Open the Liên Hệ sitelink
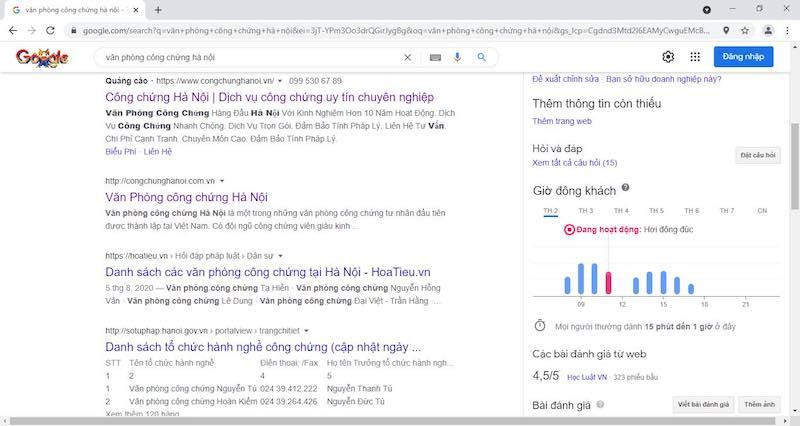This screenshot has width=800, height=426. click(x=158, y=152)
